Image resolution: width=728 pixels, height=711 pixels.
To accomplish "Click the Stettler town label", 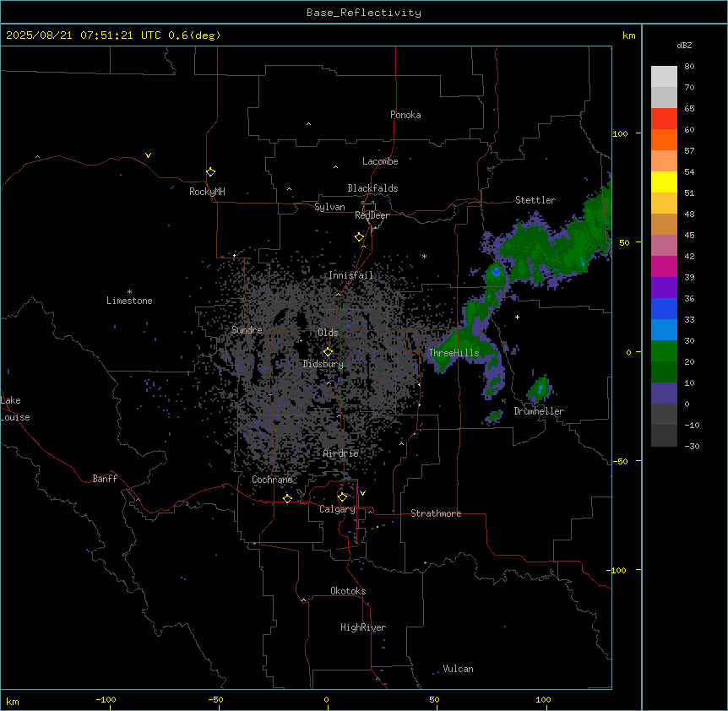I will (x=535, y=200).
